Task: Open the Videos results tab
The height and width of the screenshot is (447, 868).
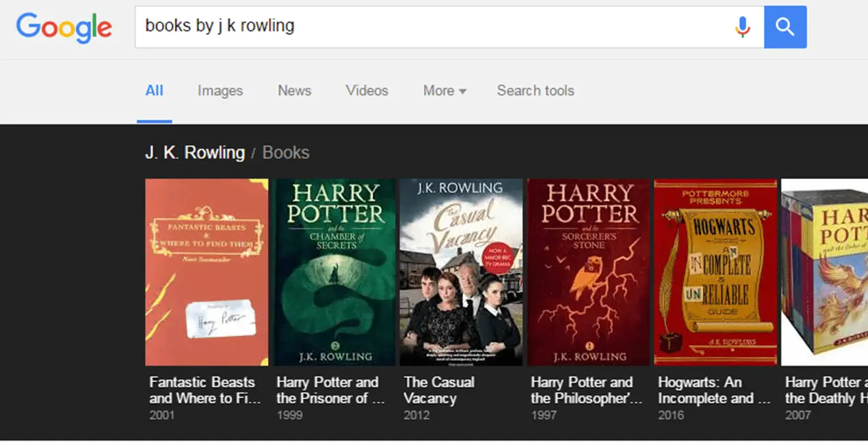Action: (x=367, y=91)
